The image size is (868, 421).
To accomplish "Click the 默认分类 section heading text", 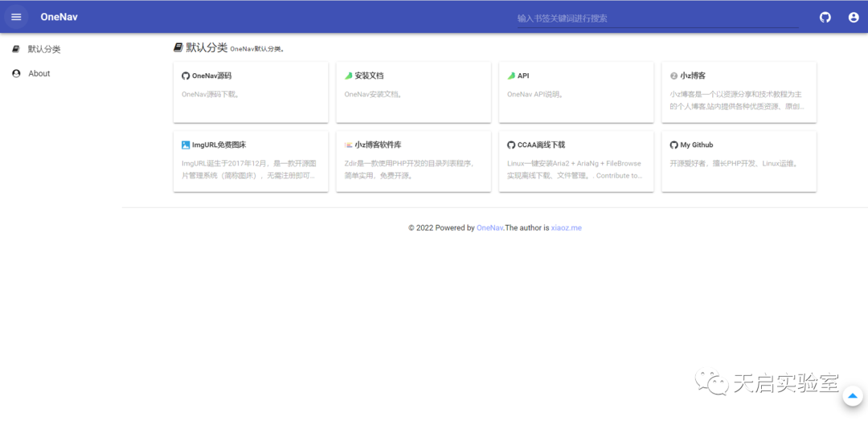I will pyautogui.click(x=207, y=47).
